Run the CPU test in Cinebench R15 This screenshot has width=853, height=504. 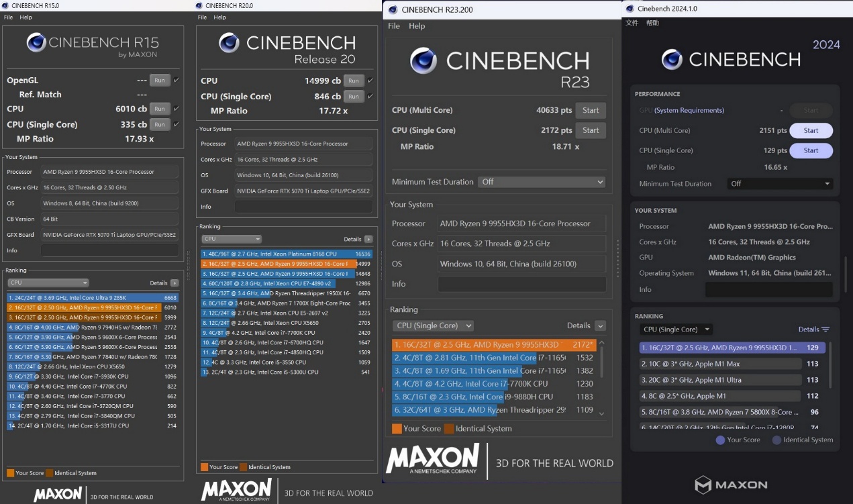(159, 109)
